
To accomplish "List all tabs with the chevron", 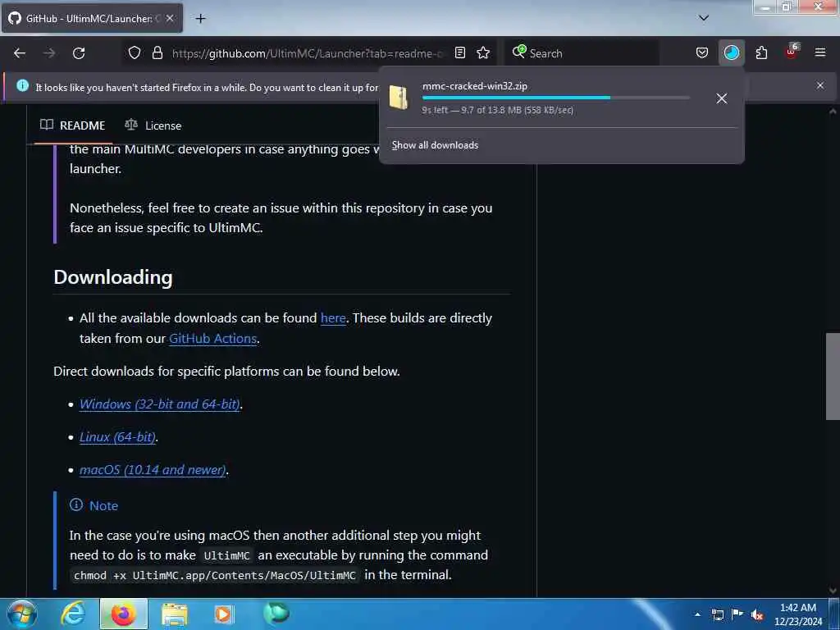I will coord(703,18).
